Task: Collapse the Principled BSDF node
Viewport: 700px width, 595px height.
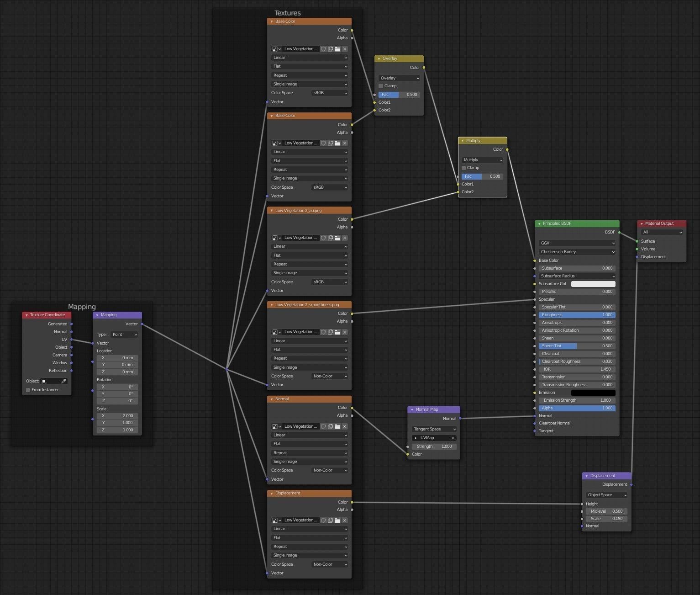Action: point(539,224)
